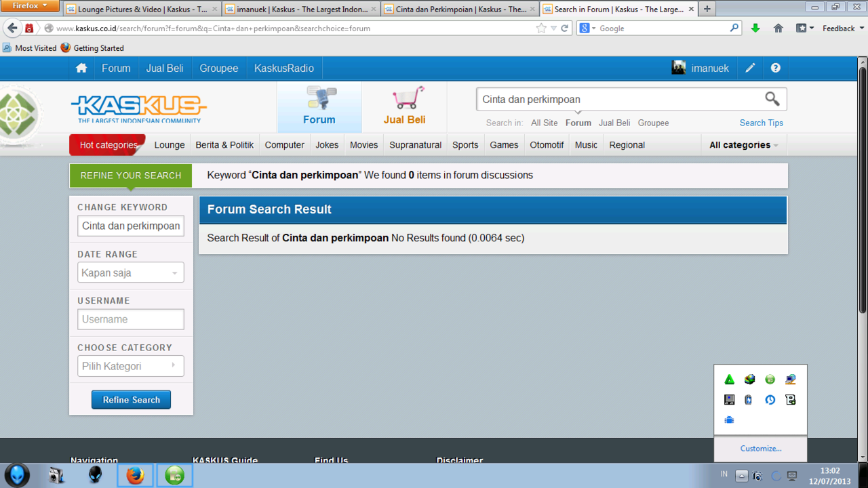Switch to Lounge Pictures & Video tab
The image size is (868, 488).
tap(142, 9)
